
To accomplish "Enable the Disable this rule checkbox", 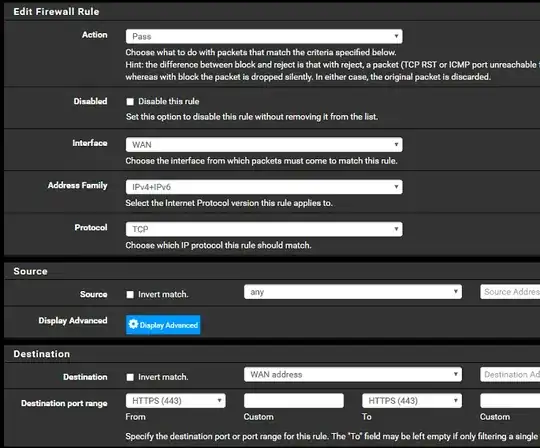I will (130, 102).
